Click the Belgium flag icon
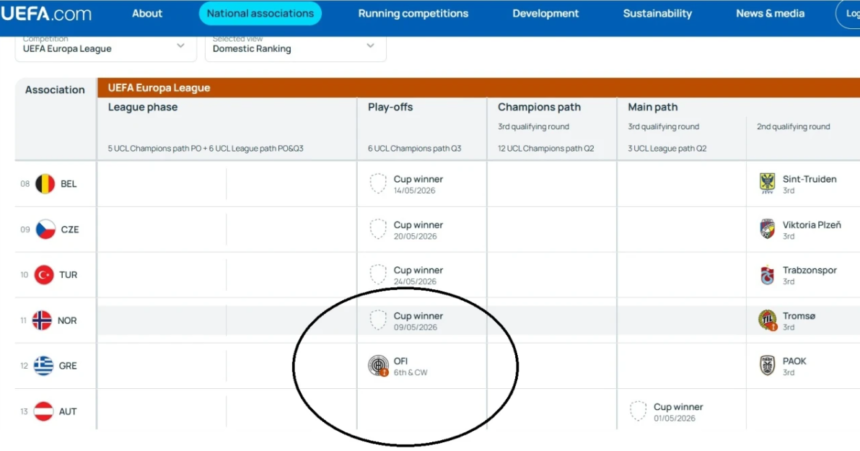This screenshot has height=451, width=860. 45,184
